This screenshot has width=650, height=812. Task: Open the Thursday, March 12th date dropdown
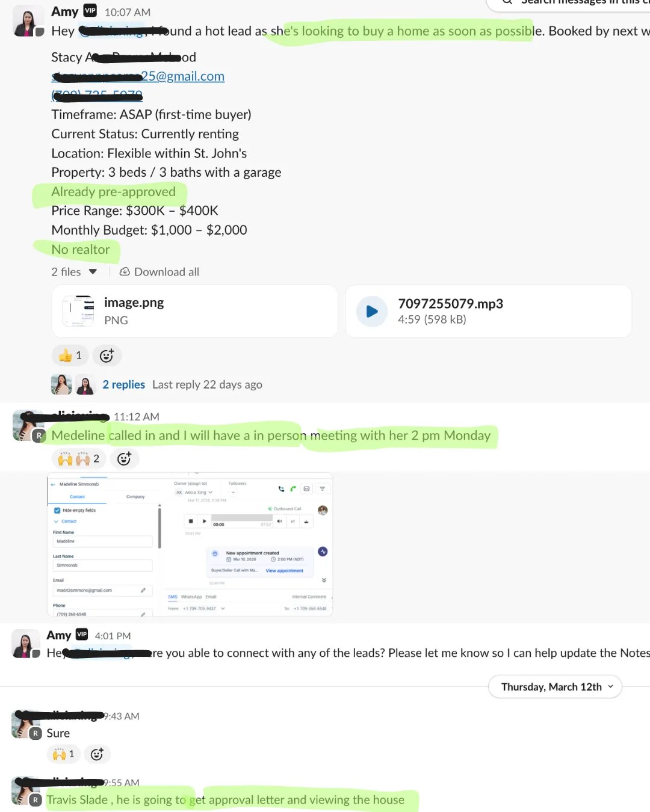pyautogui.click(x=555, y=687)
